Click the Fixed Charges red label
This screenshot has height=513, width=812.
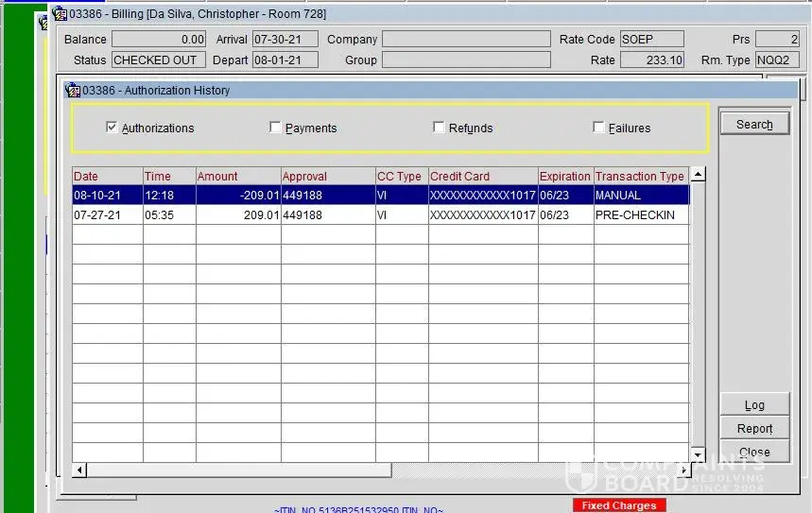619,505
